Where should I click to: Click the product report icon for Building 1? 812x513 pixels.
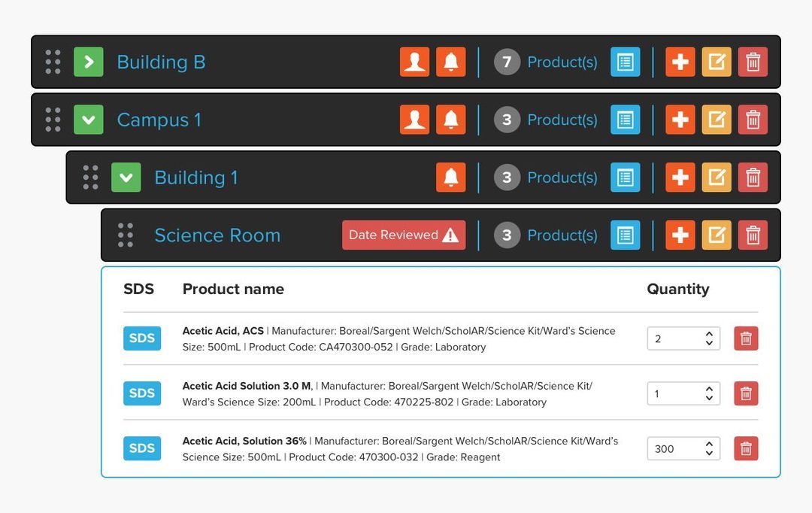tap(625, 177)
